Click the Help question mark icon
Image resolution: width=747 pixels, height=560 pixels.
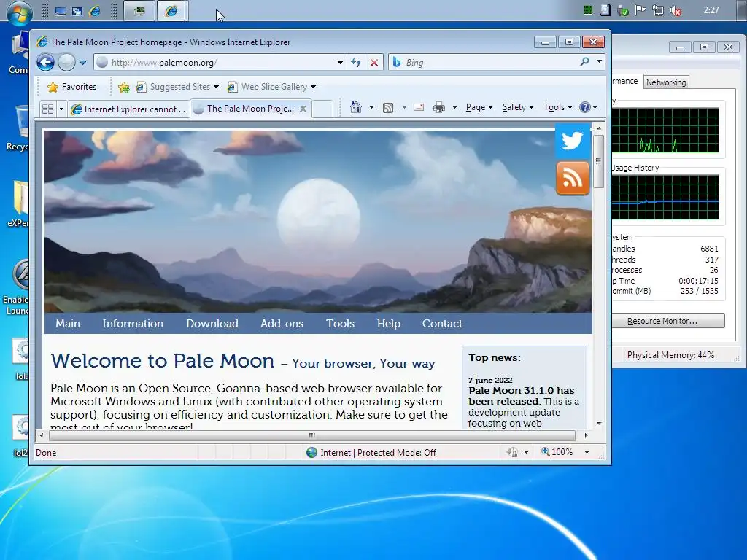click(x=585, y=107)
